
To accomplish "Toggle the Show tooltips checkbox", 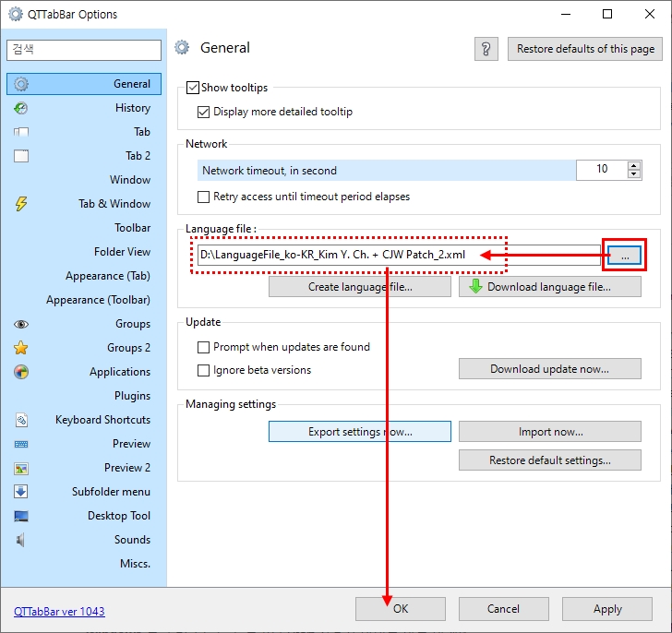I will (193, 88).
